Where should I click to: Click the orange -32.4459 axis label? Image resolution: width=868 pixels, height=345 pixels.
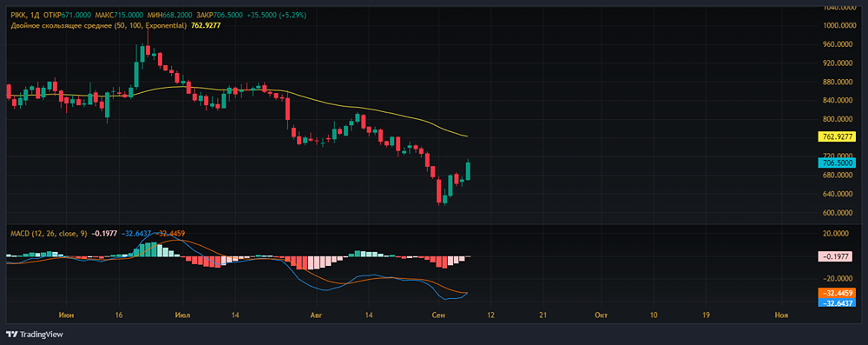click(837, 293)
